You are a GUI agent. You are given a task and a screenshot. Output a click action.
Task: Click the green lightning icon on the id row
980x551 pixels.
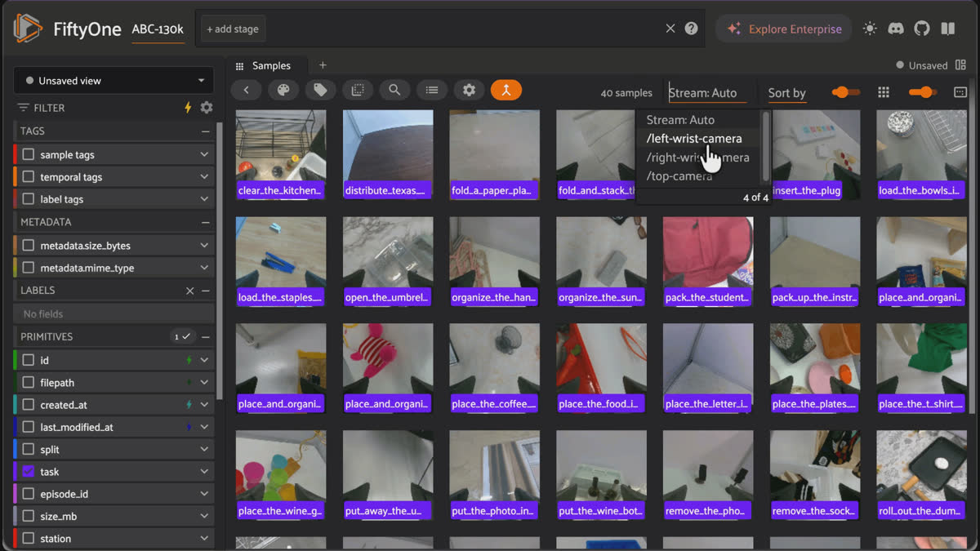click(x=189, y=360)
